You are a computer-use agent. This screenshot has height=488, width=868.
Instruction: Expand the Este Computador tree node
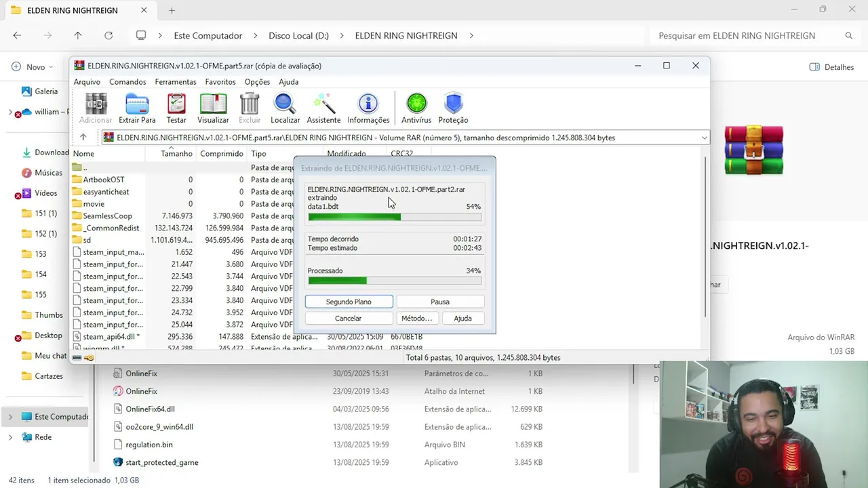[x=10, y=417]
